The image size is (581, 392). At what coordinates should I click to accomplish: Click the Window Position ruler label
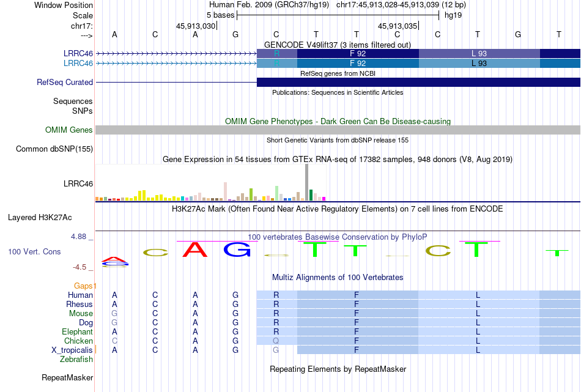tap(64, 5)
